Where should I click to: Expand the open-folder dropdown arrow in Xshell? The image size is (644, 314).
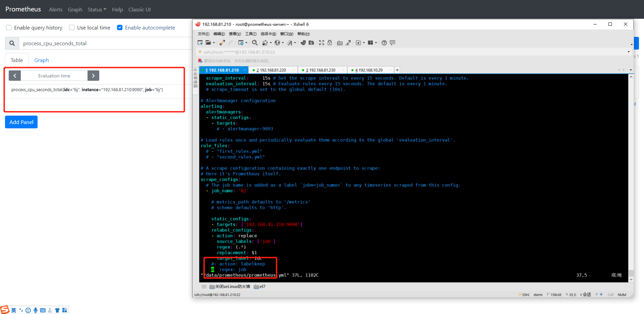tap(214, 43)
